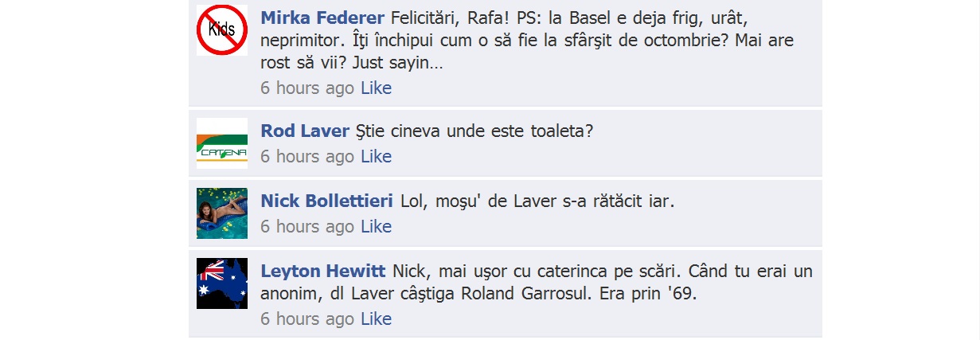This screenshot has height=340, width=980.
Task: Open Rod Laver's Catena logo avatar
Action: 222,143
